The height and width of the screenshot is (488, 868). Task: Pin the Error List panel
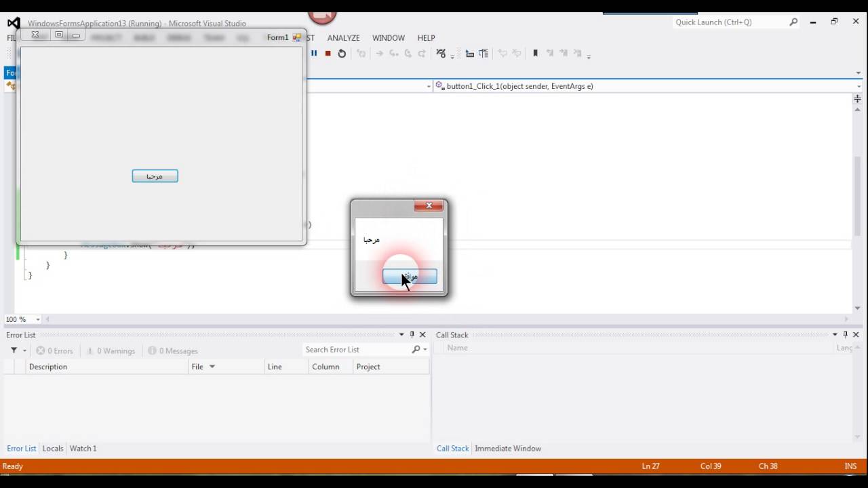click(412, 335)
